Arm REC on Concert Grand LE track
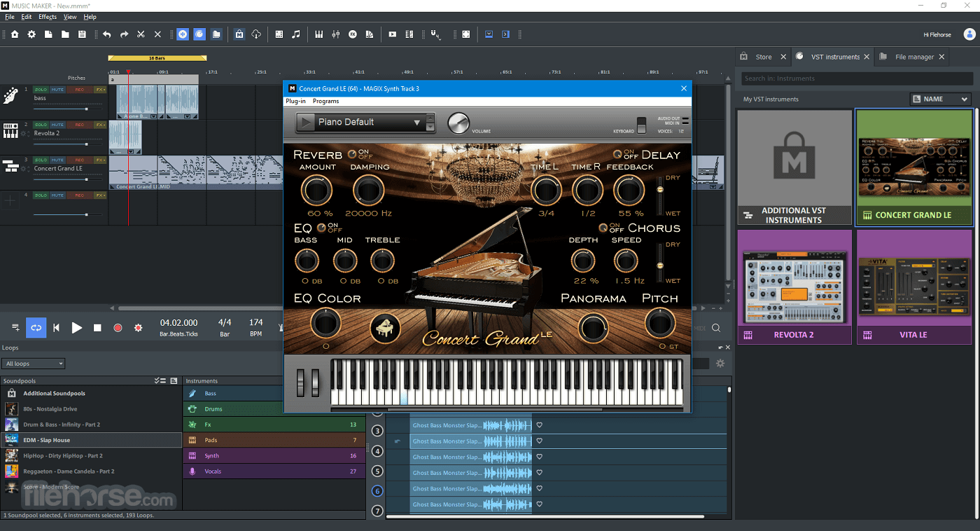This screenshot has width=980, height=531. pyautogui.click(x=80, y=160)
